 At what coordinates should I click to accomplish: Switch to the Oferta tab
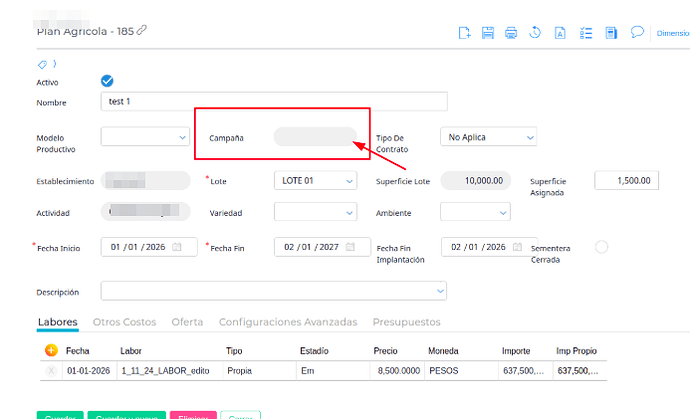click(187, 322)
